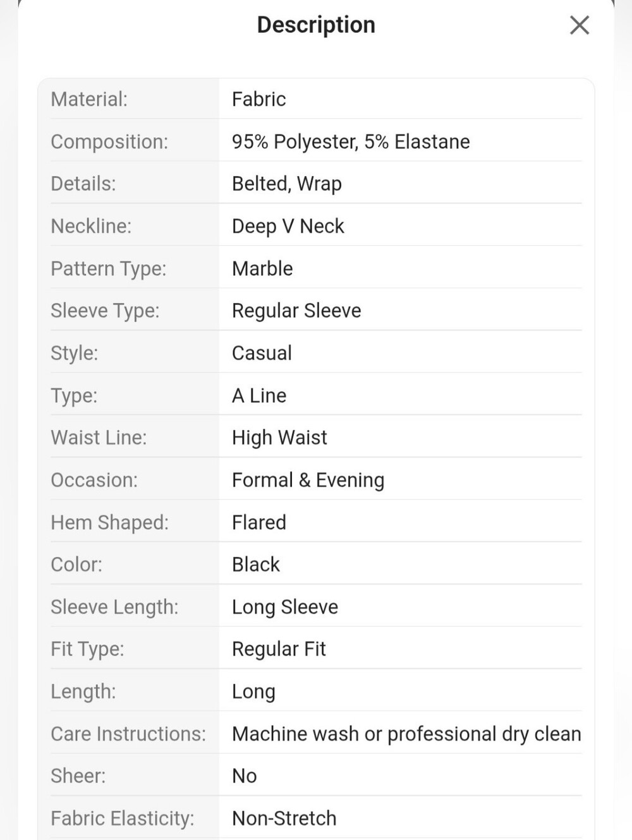Click the Belted, Wrap details value
Image resolution: width=632 pixels, height=840 pixels.
[x=287, y=184]
